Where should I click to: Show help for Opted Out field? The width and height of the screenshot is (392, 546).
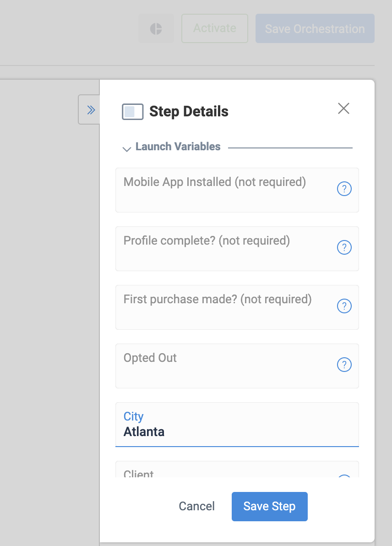(x=344, y=365)
